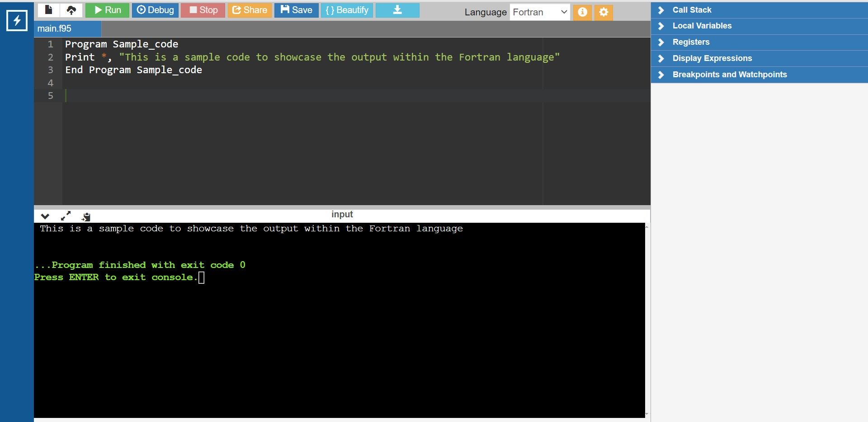Screen dimensions: 868x422
Task: Paste clipboard into the console
Action: coord(85,216)
